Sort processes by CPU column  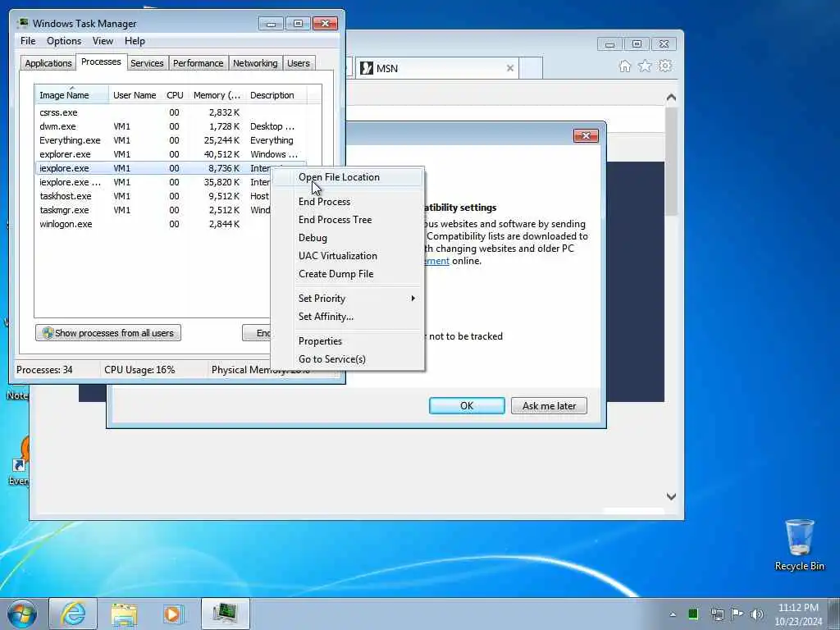point(176,95)
